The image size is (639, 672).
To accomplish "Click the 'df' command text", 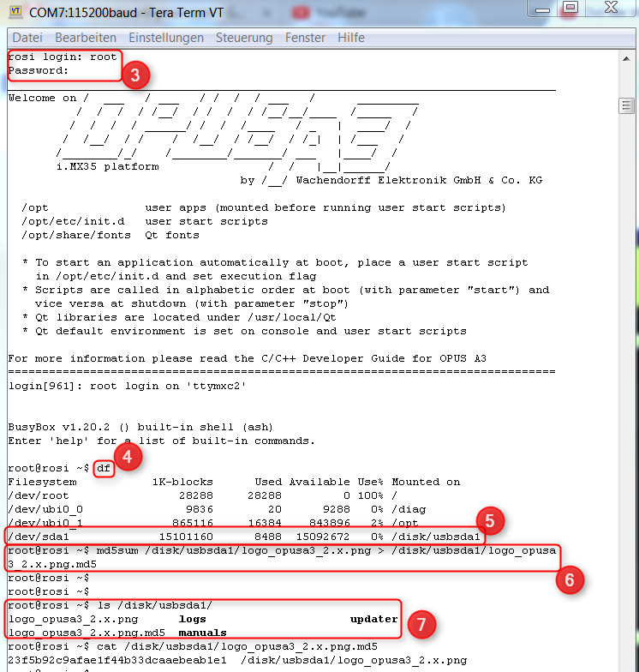I will click(x=104, y=468).
